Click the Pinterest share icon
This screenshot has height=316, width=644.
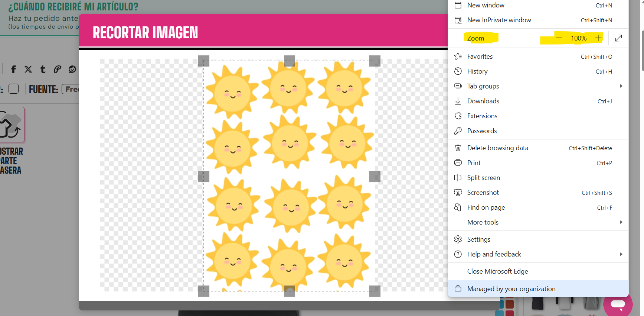pyautogui.click(x=57, y=69)
